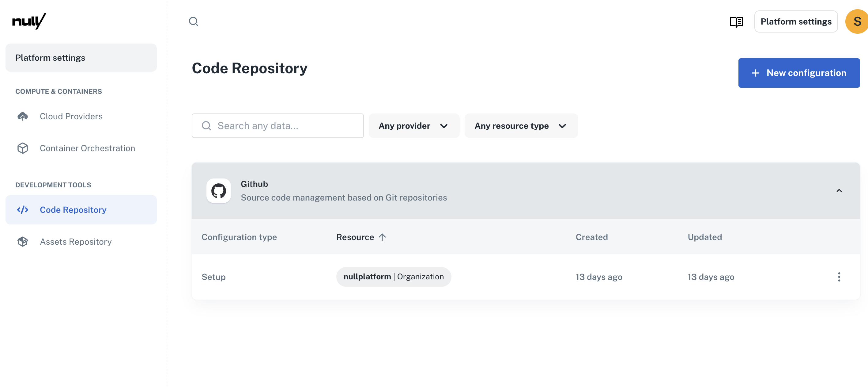Viewport: 868px width, 387px height.
Task: Click the magnifier inside the search field
Action: pyautogui.click(x=206, y=126)
